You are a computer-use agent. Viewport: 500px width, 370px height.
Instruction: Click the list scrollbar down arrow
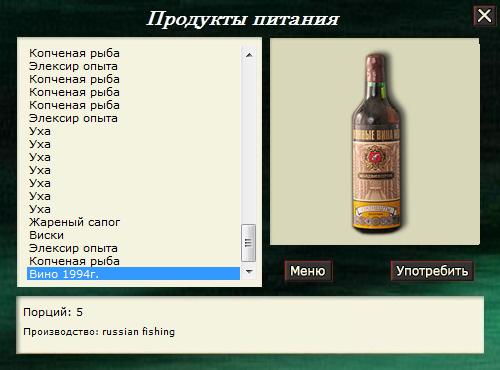[x=249, y=272]
